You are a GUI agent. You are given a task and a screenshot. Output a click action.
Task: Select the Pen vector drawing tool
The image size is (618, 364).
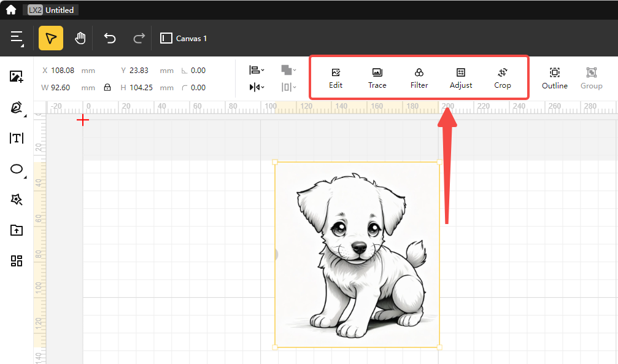tap(17, 107)
